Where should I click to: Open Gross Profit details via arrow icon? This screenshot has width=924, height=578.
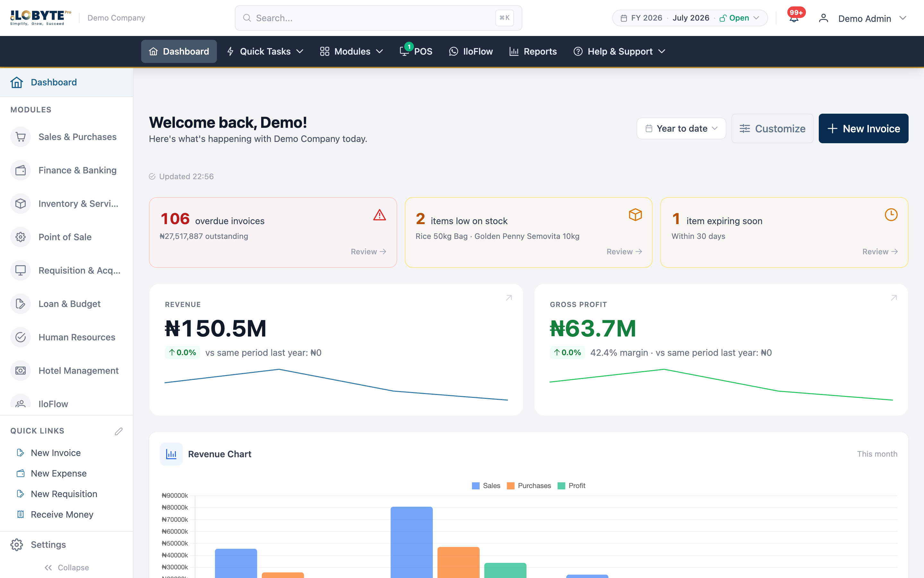894,298
